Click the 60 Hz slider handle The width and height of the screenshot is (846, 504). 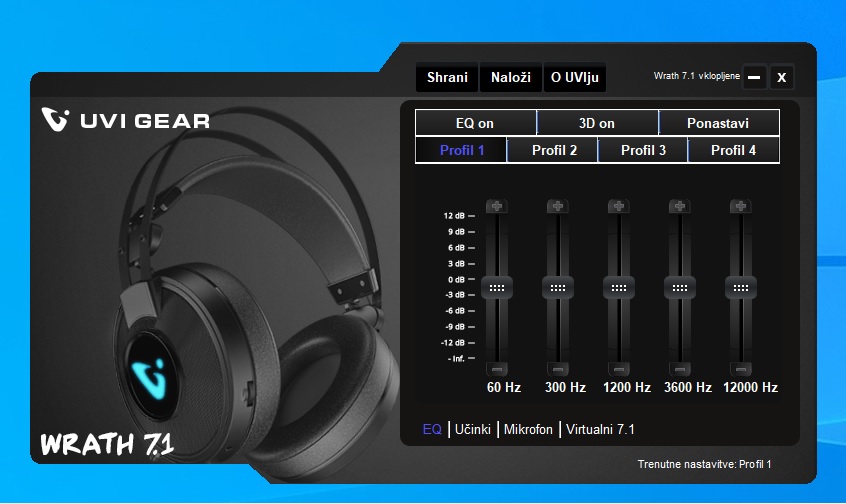pos(496,288)
